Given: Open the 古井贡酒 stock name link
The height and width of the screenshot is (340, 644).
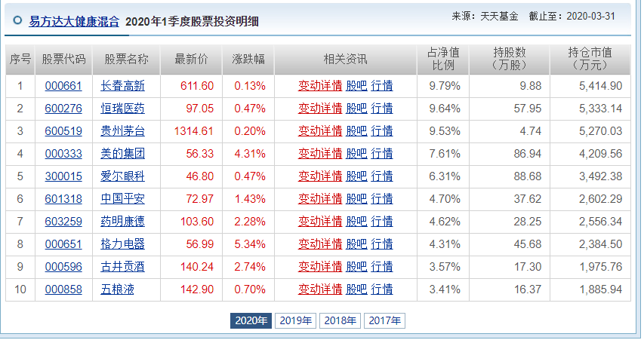Looking at the screenshot, I should pyautogui.click(x=122, y=267).
